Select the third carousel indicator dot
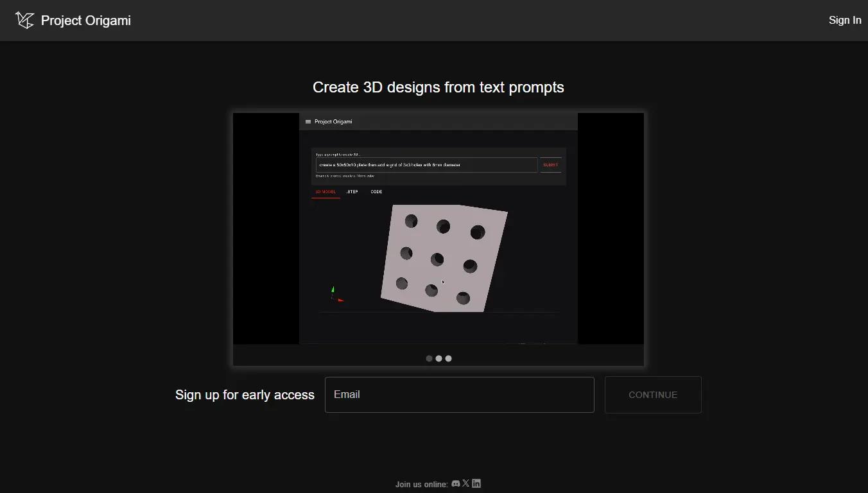Screen dimensions: 868x493 click(x=448, y=358)
